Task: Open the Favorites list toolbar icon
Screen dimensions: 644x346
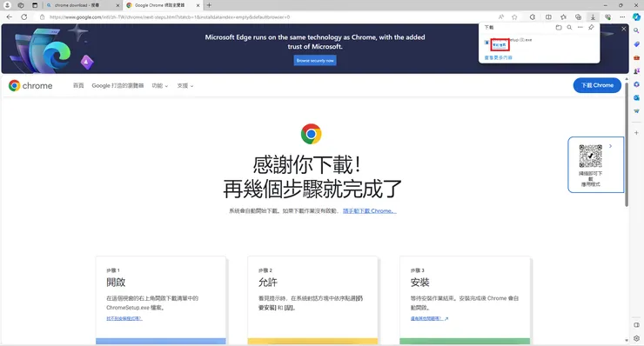Action: (564, 17)
